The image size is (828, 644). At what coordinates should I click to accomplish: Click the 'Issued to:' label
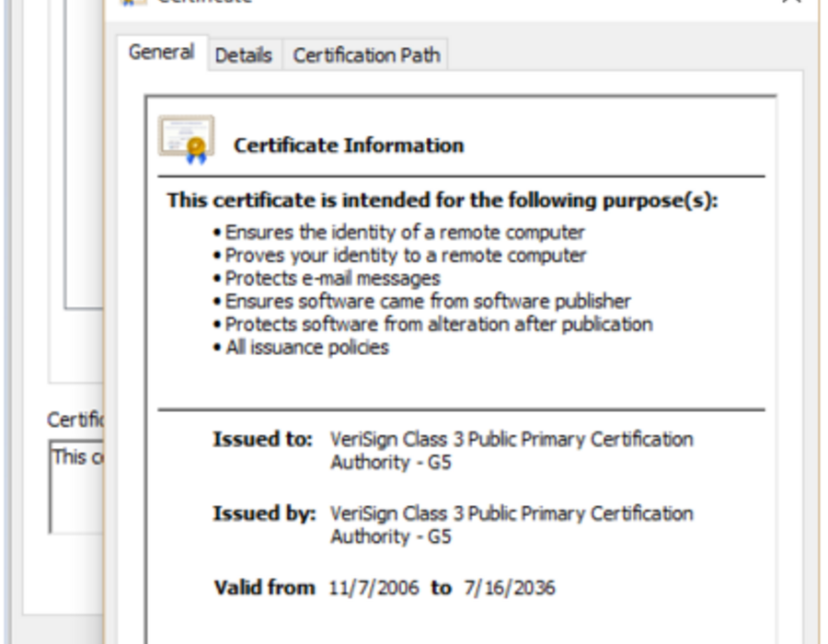(x=262, y=439)
